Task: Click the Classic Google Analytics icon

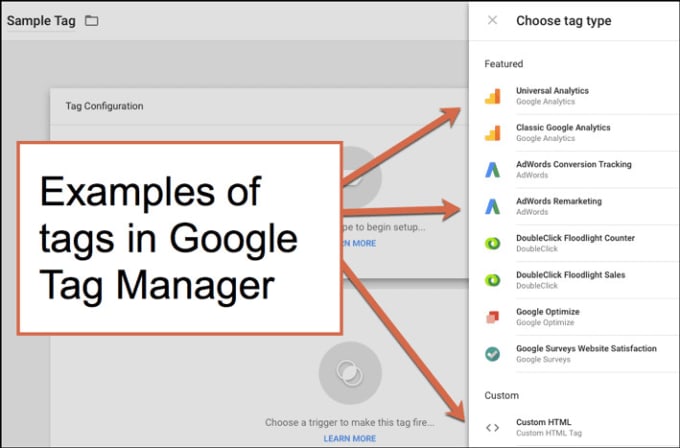Action: click(493, 133)
